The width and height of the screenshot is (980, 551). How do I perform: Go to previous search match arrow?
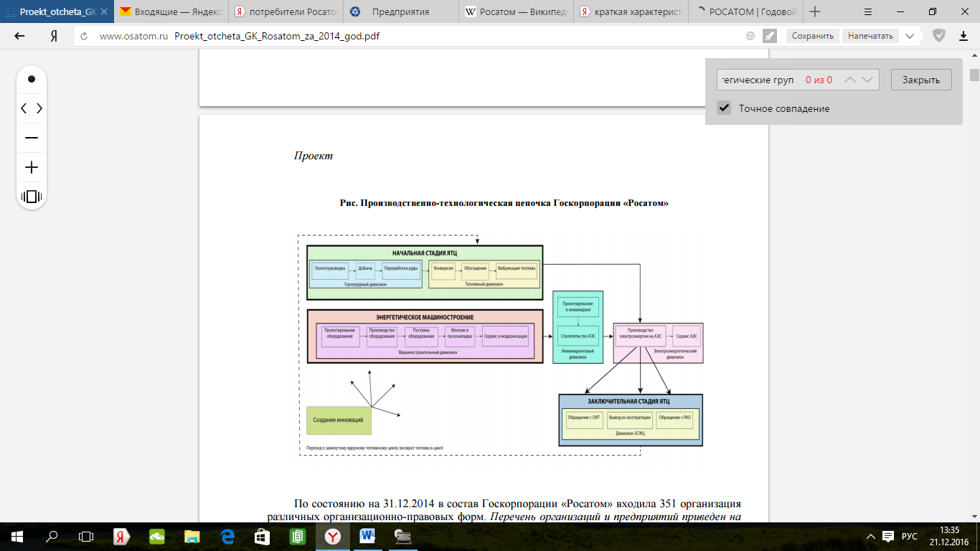click(850, 80)
